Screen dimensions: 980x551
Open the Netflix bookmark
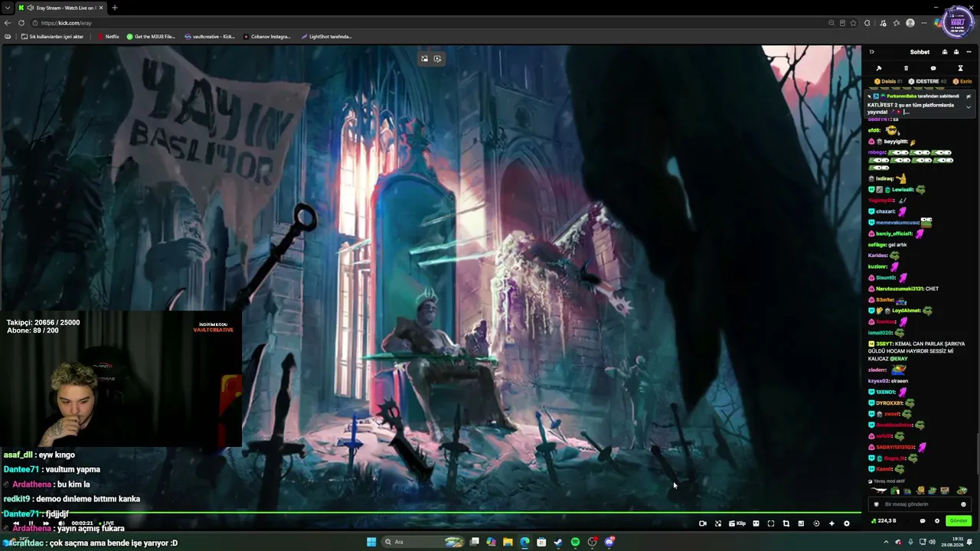pyautogui.click(x=108, y=37)
